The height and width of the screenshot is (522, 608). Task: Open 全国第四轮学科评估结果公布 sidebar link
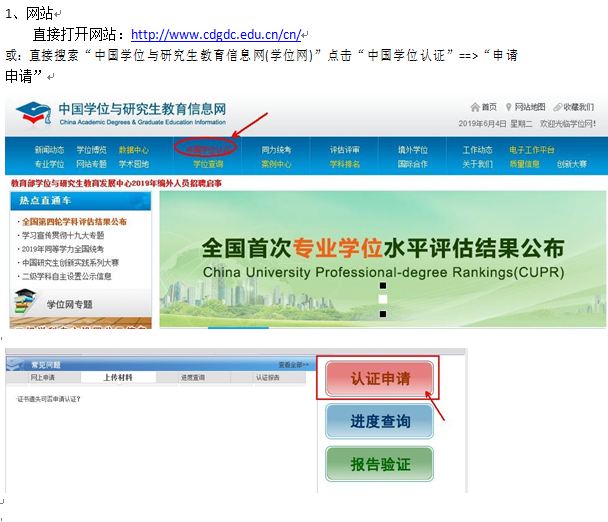[x=74, y=221]
